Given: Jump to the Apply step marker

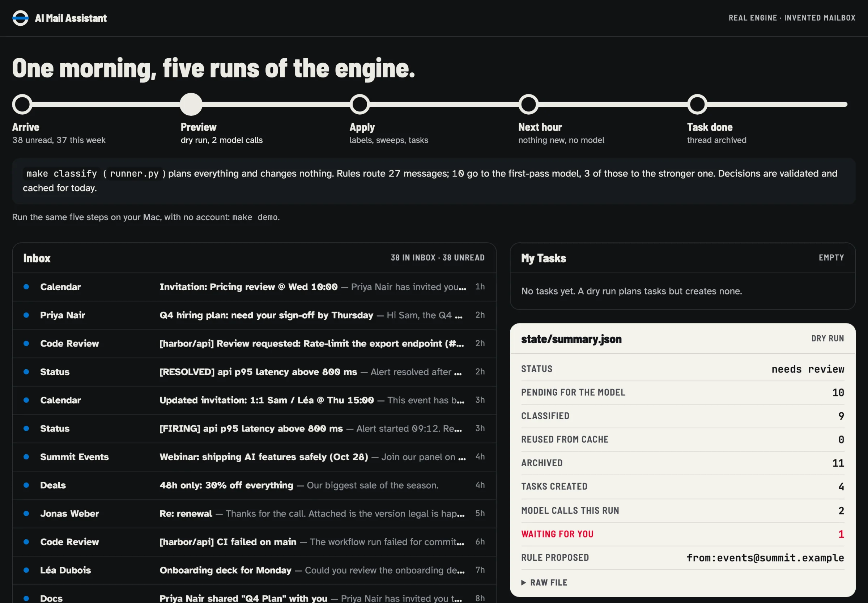Looking at the screenshot, I should click(x=359, y=104).
